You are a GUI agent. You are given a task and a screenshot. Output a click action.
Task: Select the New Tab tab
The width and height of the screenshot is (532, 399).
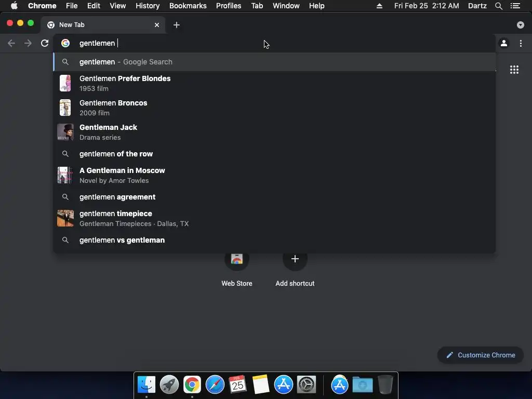point(103,25)
